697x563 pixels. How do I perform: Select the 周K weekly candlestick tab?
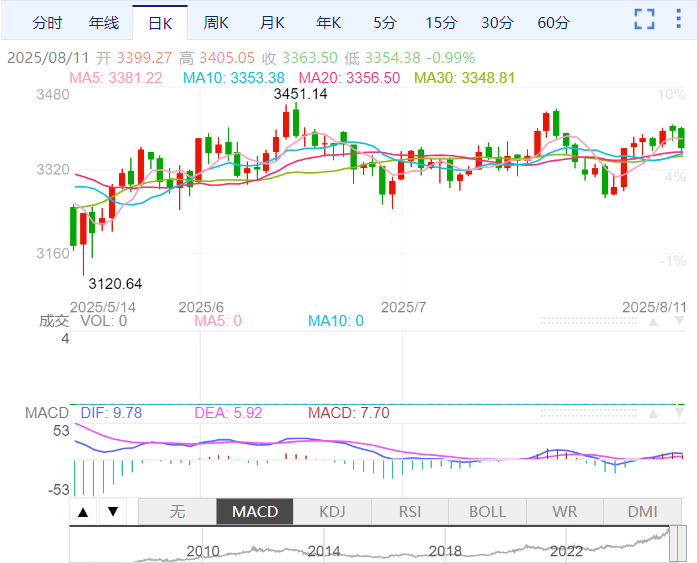pos(215,22)
